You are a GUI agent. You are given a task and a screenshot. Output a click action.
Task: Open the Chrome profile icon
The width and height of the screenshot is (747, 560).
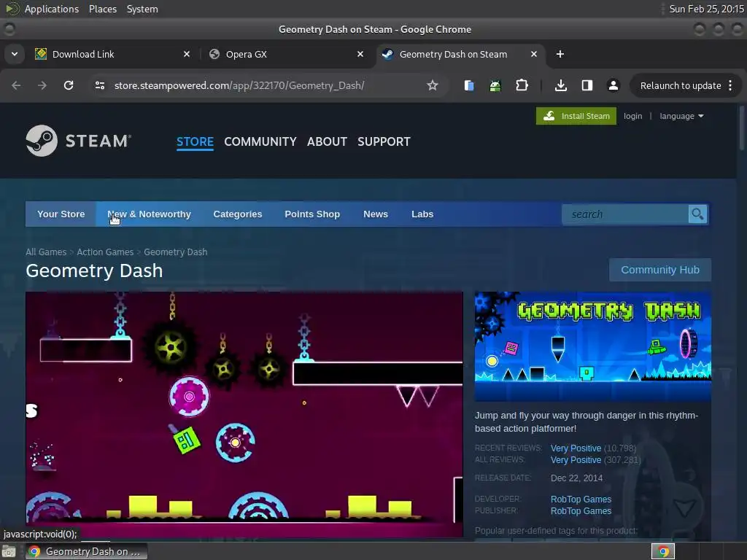point(613,85)
